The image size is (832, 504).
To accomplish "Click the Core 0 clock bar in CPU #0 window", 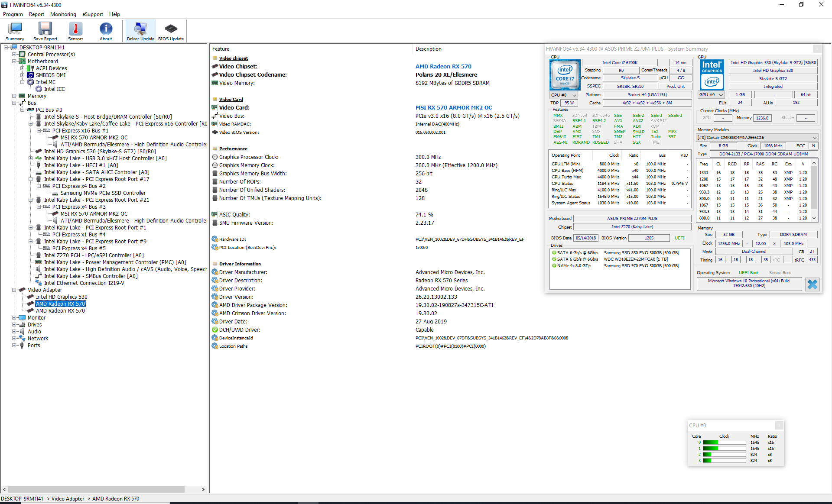I will (725, 442).
